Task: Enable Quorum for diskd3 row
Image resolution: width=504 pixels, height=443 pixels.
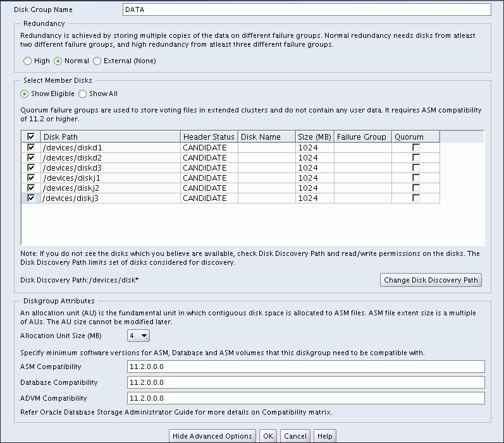Action: click(416, 167)
